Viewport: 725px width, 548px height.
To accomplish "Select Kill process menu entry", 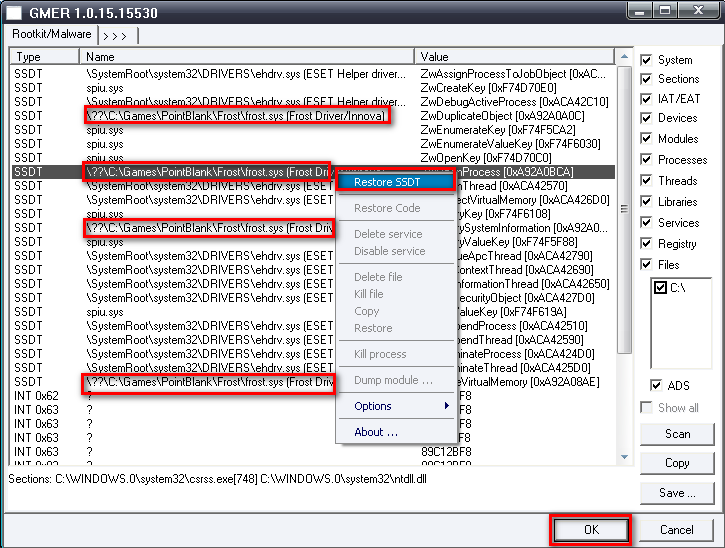I will coord(396,354).
